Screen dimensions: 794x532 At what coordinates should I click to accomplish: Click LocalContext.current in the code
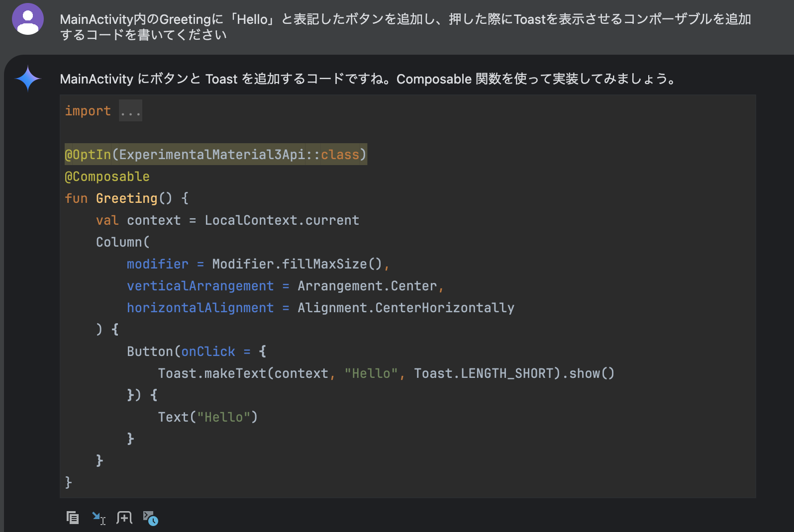pos(282,220)
